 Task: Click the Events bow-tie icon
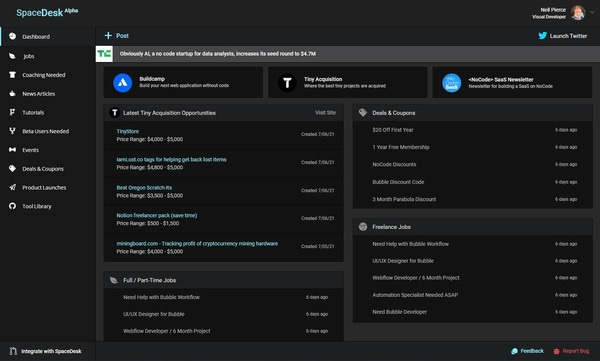coord(13,150)
